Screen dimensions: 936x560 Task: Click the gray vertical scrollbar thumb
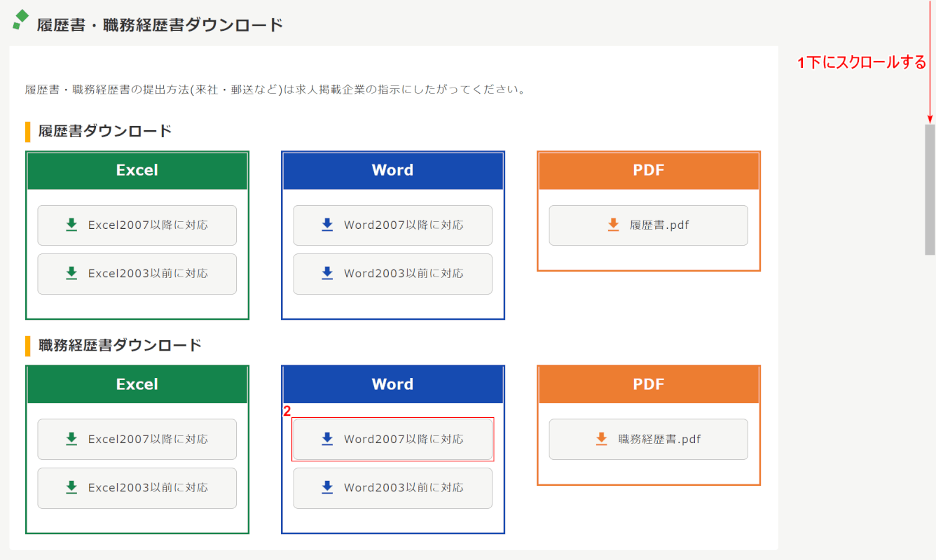(x=930, y=189)
